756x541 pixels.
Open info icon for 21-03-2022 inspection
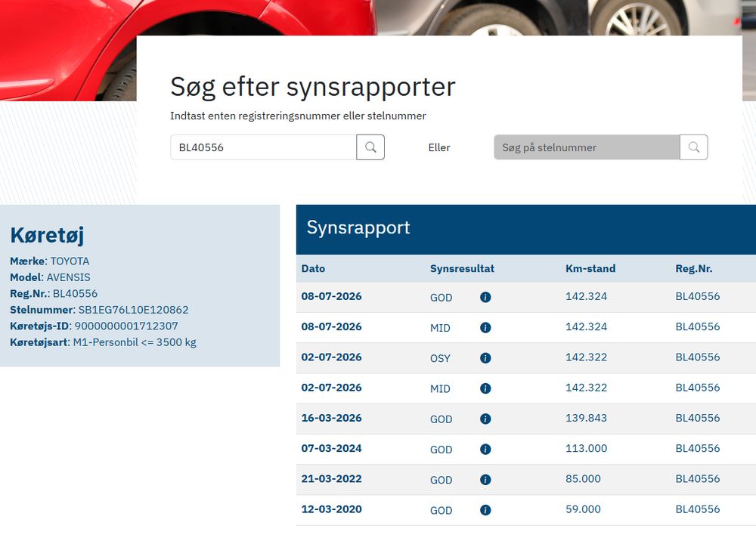tap(485, 479)
